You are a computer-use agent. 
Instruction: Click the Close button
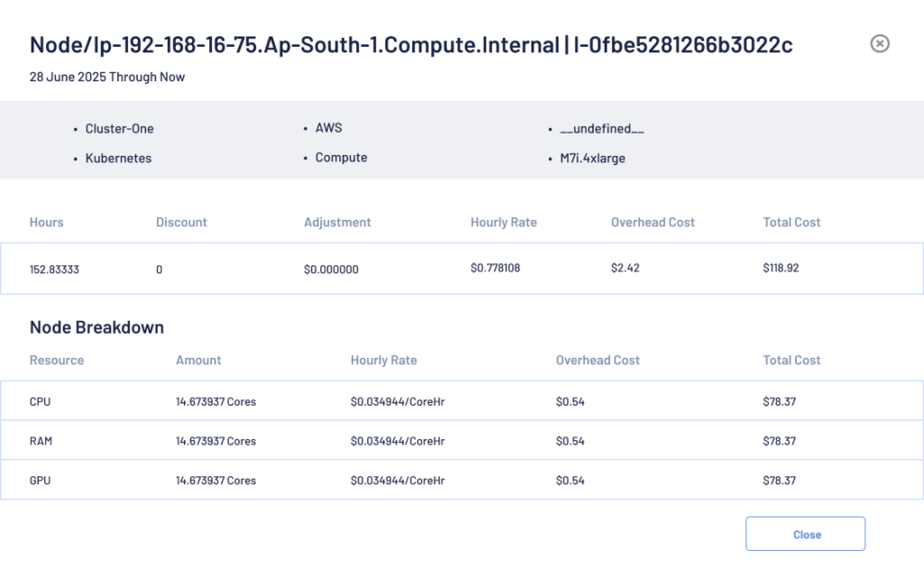805,534
